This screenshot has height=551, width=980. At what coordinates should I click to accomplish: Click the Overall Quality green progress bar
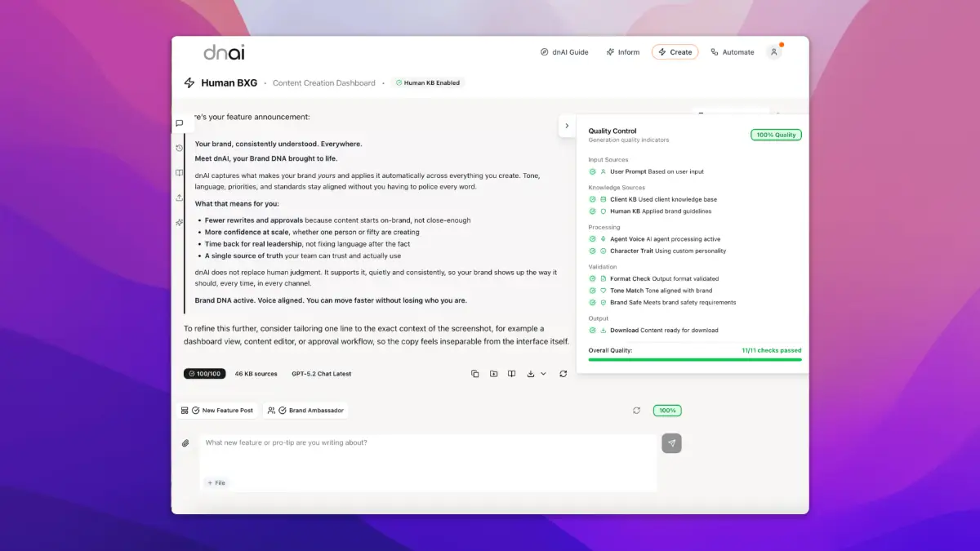coord(694,359)
